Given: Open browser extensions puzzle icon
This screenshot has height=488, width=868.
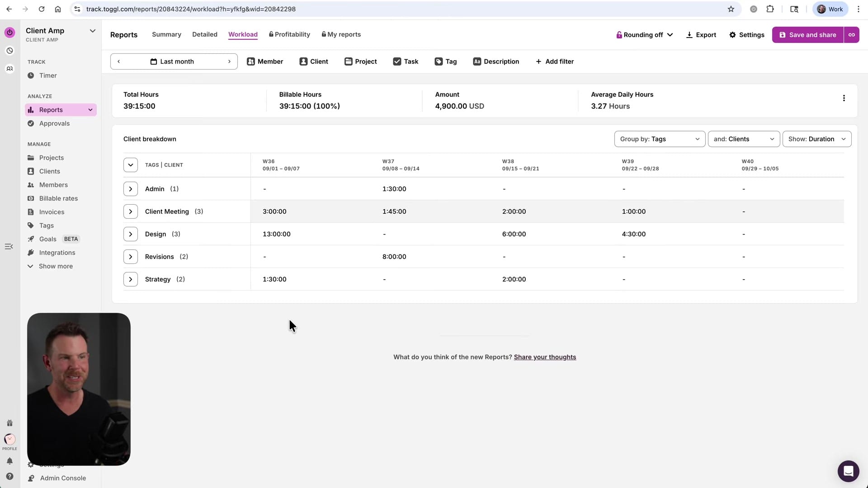Looking at the screenshot, I should coord(770,9).
